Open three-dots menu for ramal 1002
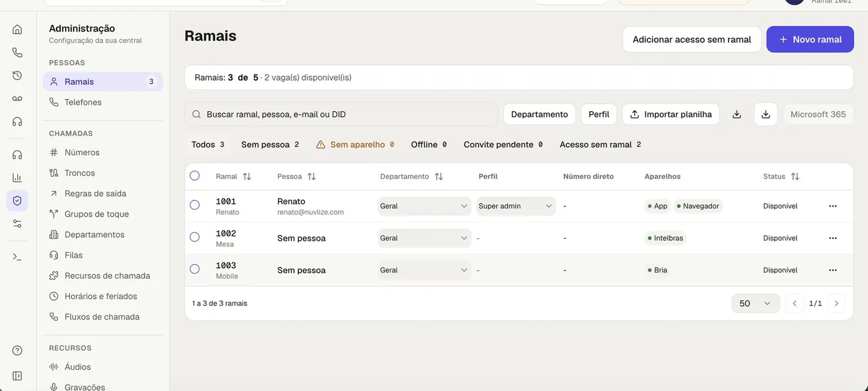Viewport: 868px width, 391px height. click(x=833, y=238)
